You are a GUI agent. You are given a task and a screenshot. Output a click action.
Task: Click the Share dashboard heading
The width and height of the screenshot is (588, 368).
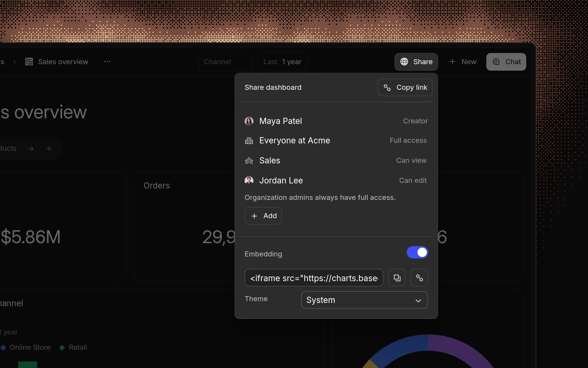(x=273, y=87)
